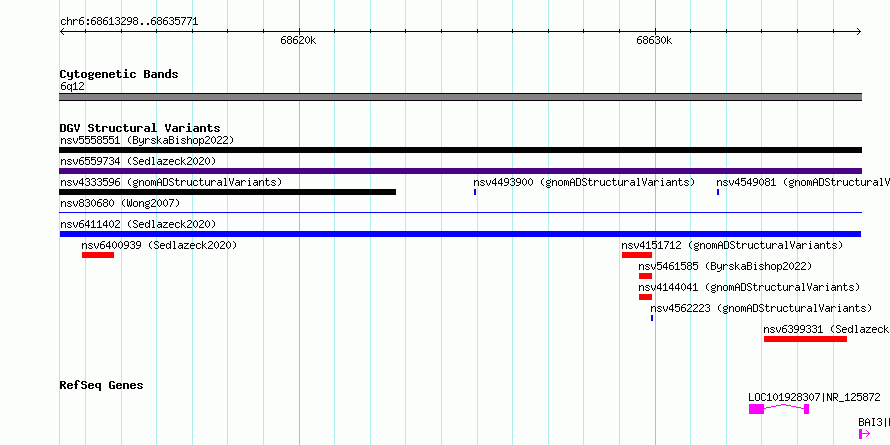Open the nsv4151712 gnomAD variant label

coord(732,245)
